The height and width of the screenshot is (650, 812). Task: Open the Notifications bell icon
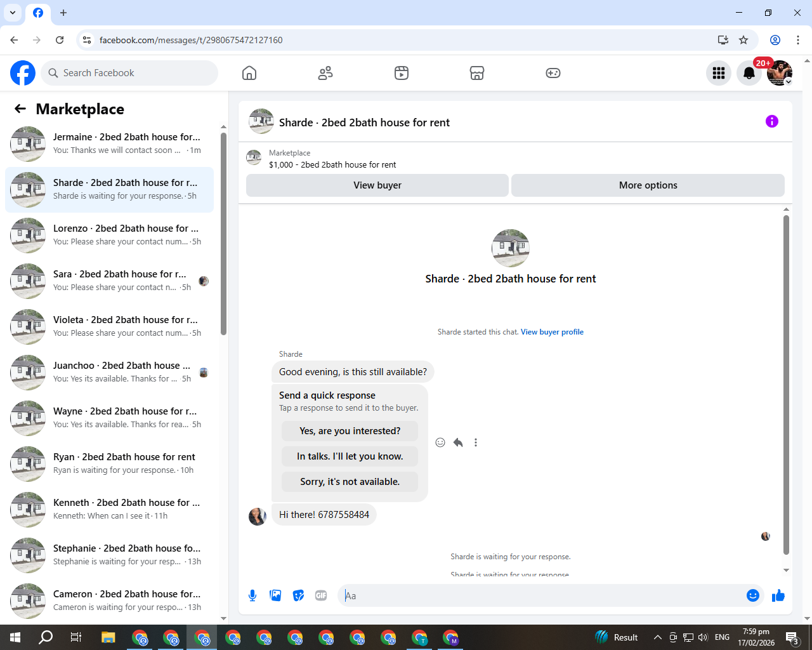(749, 73)
